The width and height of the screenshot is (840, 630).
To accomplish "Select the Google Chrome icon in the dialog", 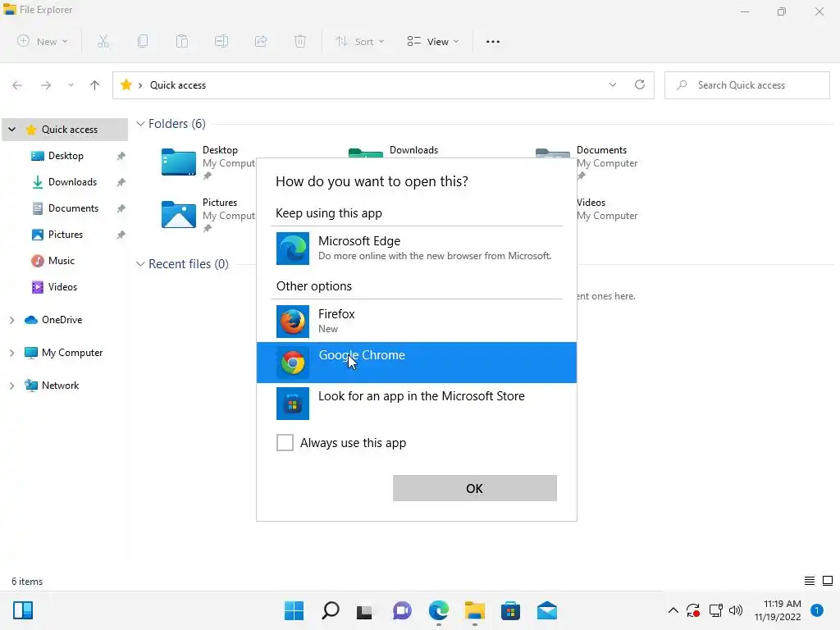I will (x=293, y=363).
